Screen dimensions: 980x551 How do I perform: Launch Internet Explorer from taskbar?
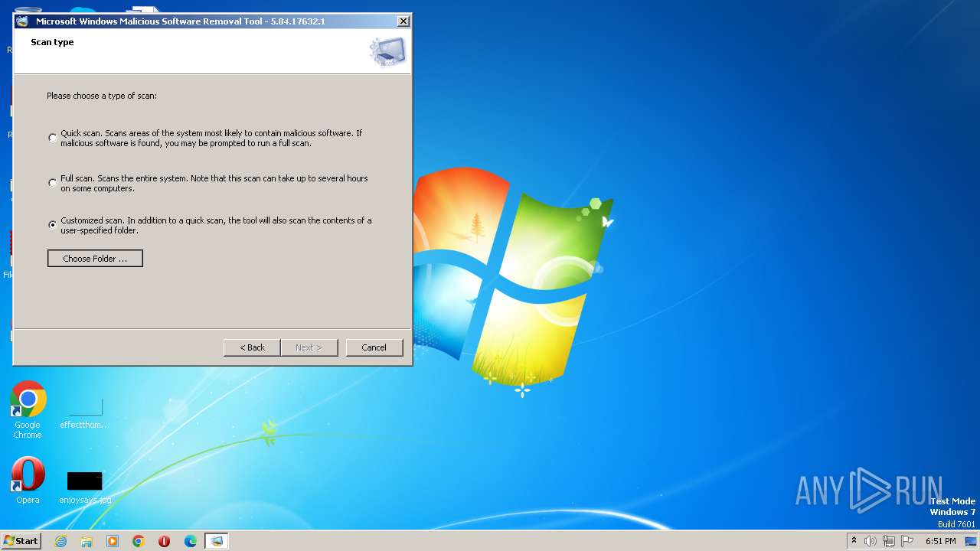point(61,541)
